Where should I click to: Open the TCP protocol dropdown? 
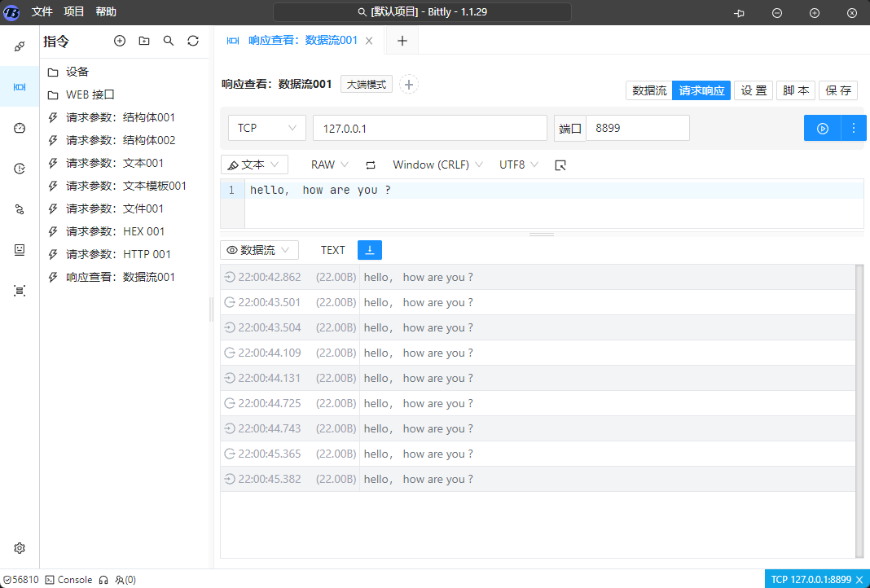click(266, 128)
